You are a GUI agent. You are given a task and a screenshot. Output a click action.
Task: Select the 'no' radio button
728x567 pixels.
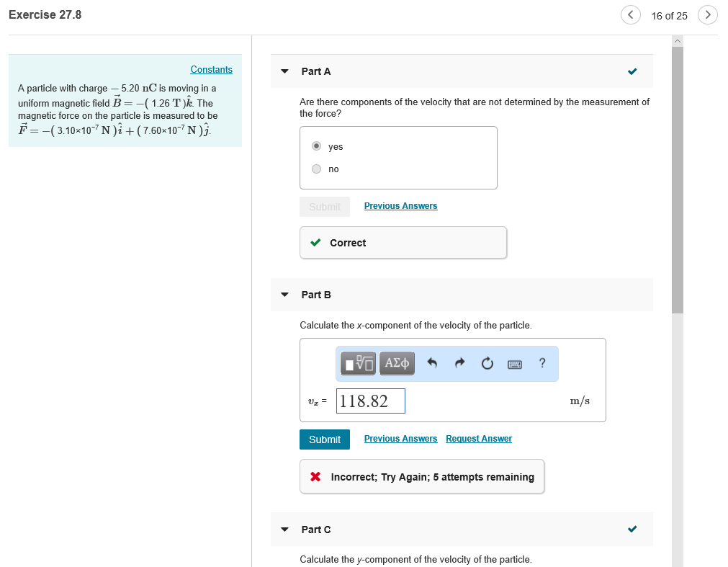[x=316, y=169]
